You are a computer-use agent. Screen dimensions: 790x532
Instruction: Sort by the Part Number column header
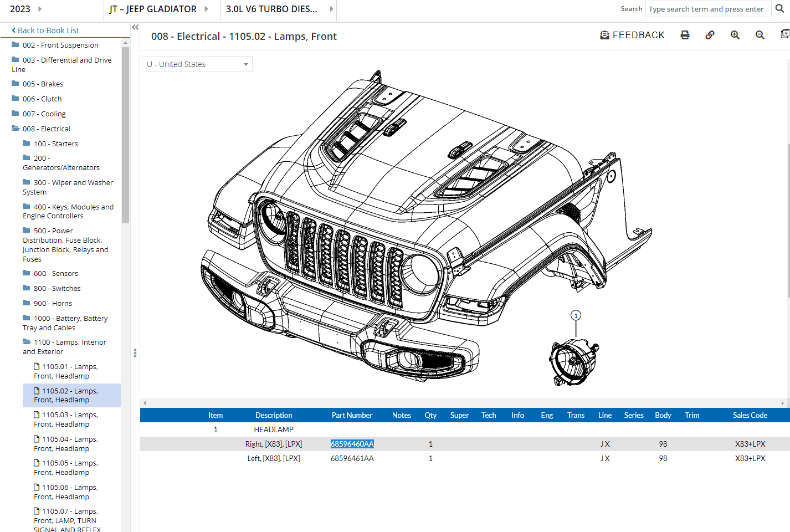(352, 415)
